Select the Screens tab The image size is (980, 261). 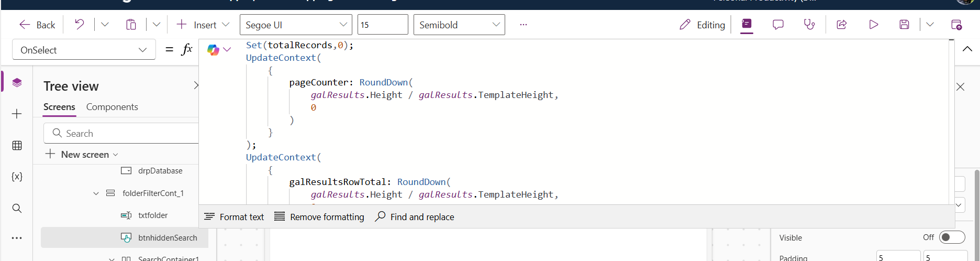59,107
